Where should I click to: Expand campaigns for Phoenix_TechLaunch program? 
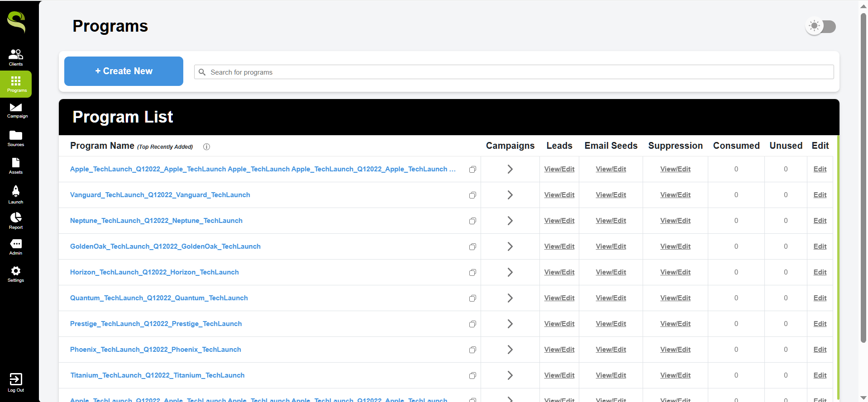(510, 350)
